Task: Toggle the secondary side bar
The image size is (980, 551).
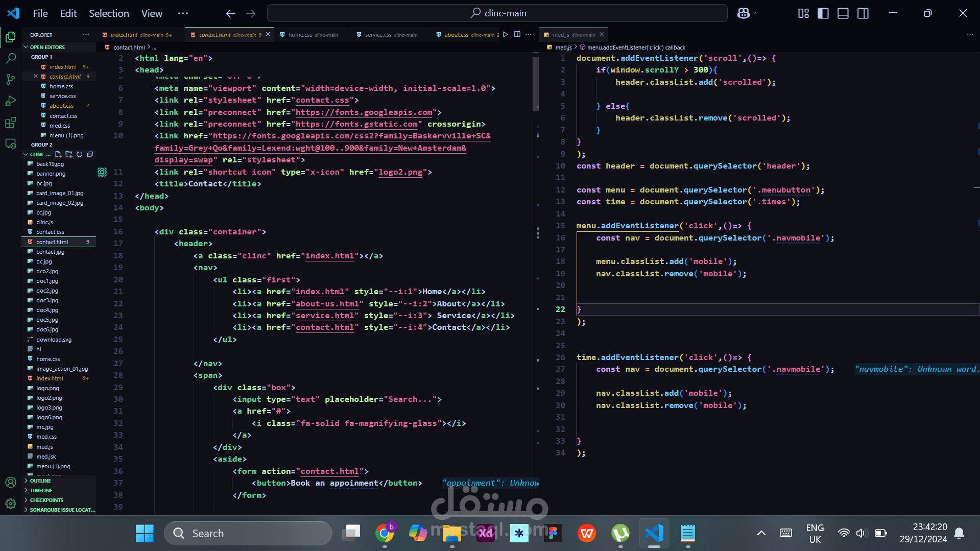Action: [x=863, y=13]
